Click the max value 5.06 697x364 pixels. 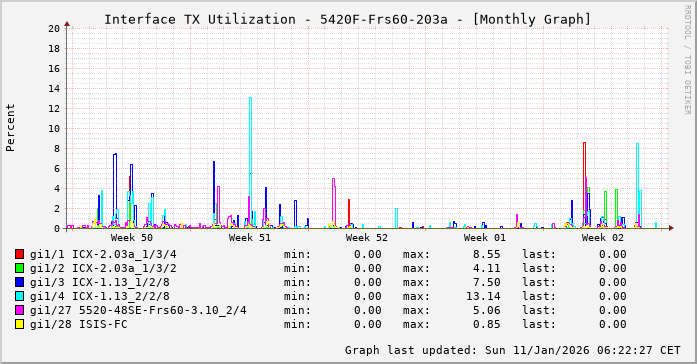487,310
